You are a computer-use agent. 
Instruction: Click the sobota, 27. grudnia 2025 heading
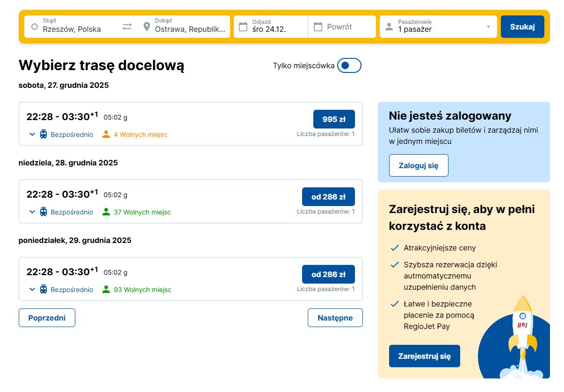64,85
